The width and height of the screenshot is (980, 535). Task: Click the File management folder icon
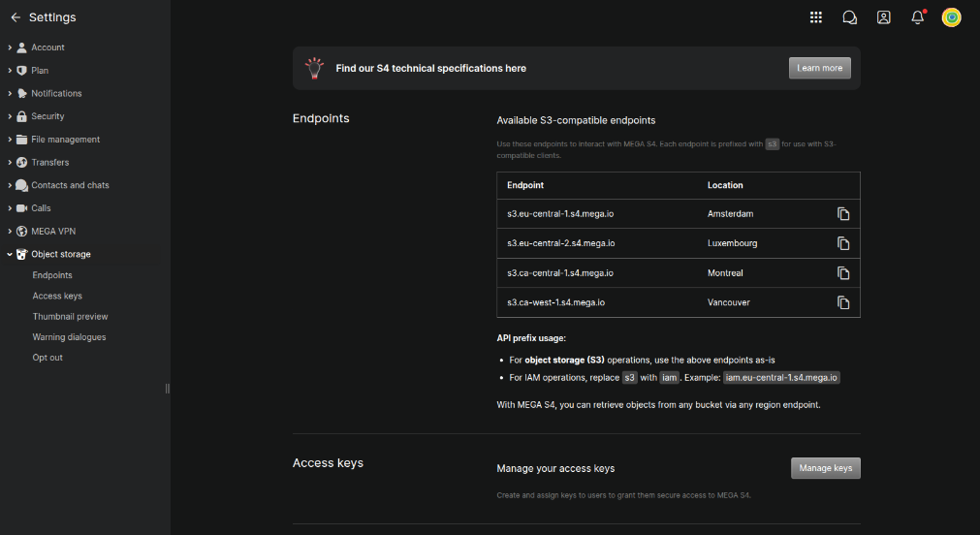[22, 140]
